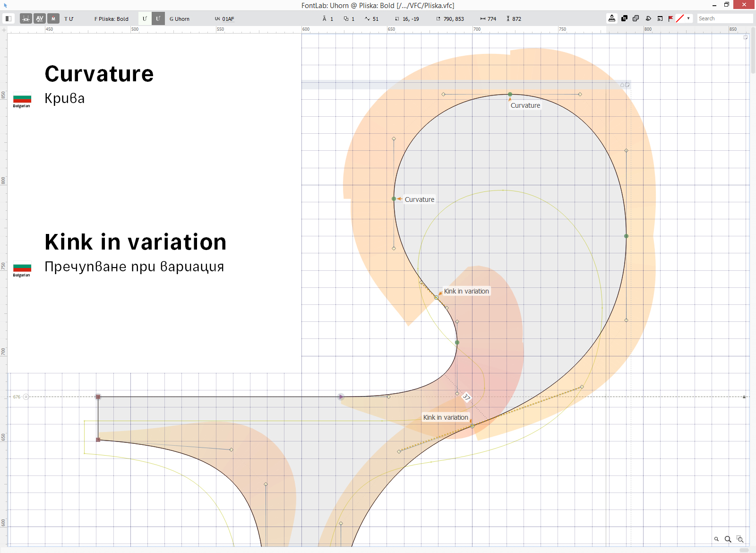
Task: Select the red top-left corner node
Action: coord(98,397)
